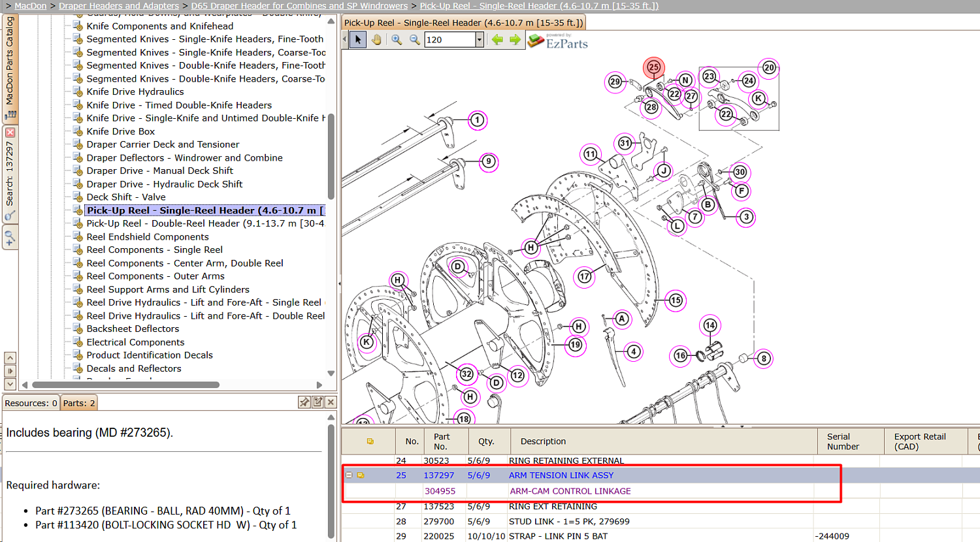Zoom in on the diagram
The height and width of the screenshot is (542, 980).
point(397,40)
